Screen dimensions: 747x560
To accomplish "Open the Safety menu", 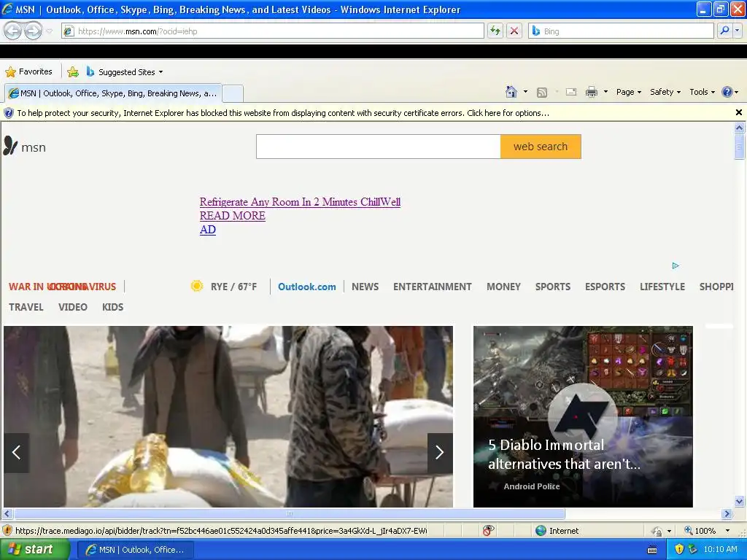I will pyautogui.click(x=665, y=92).
